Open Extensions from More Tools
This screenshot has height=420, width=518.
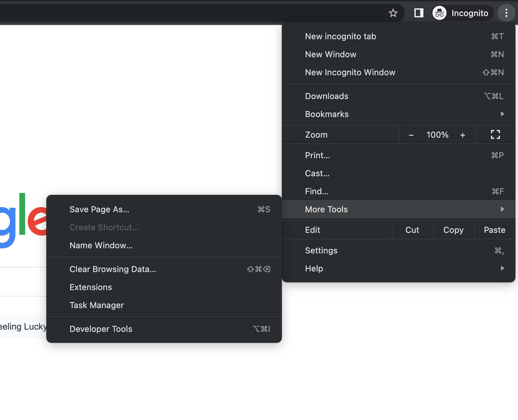pos(164,287)
